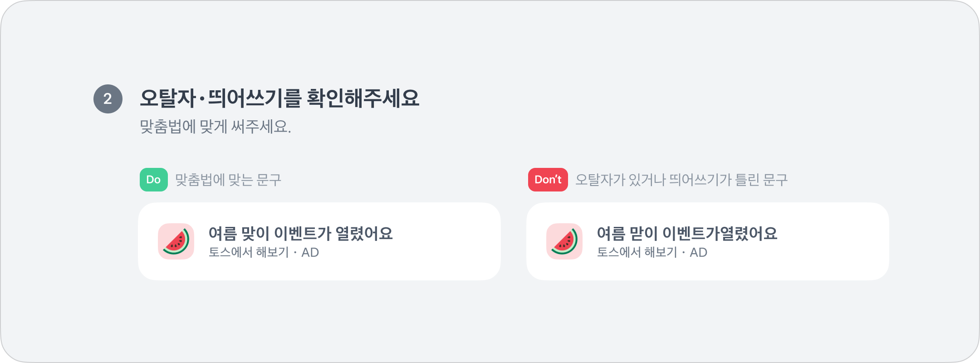Image resolution: width=980 pixels, height=363 pixels.
Task: Click the label 맞춤법에 맞는 문구
Action: click(228, 180)
